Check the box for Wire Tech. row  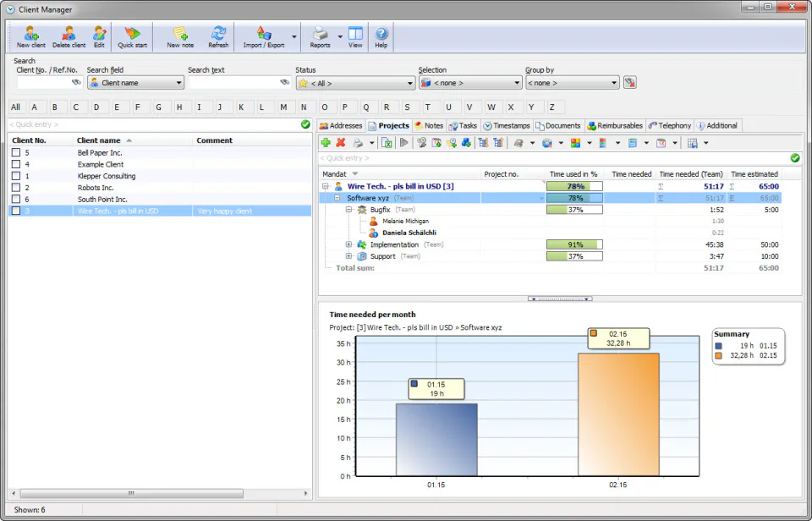pos(16,211)
